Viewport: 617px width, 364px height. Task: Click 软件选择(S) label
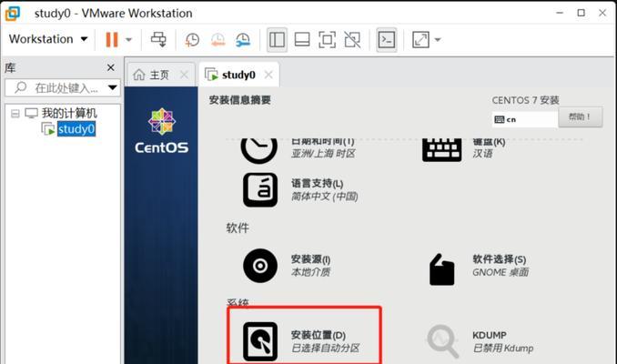[499, 259]
